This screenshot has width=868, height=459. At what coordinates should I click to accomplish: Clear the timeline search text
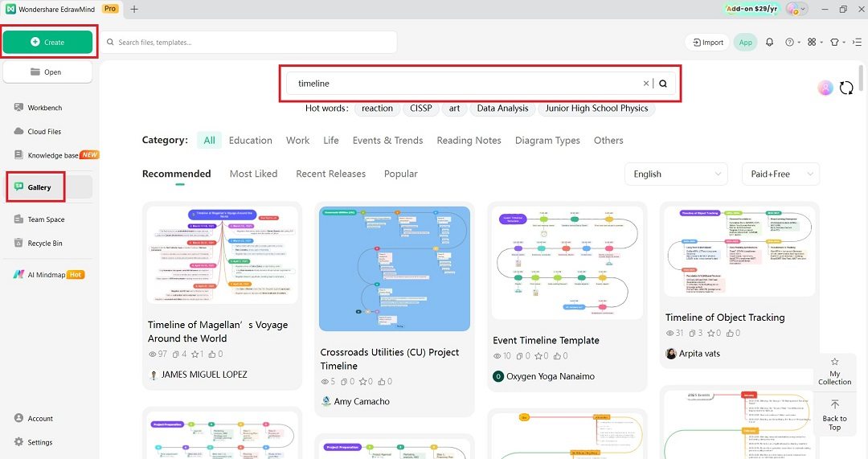click(x=645, y=84)
